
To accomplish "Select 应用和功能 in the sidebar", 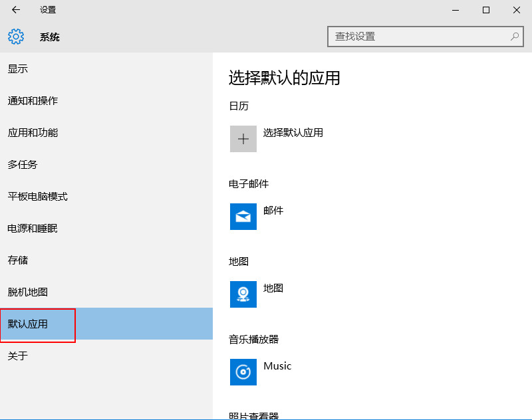I will 33,133.
